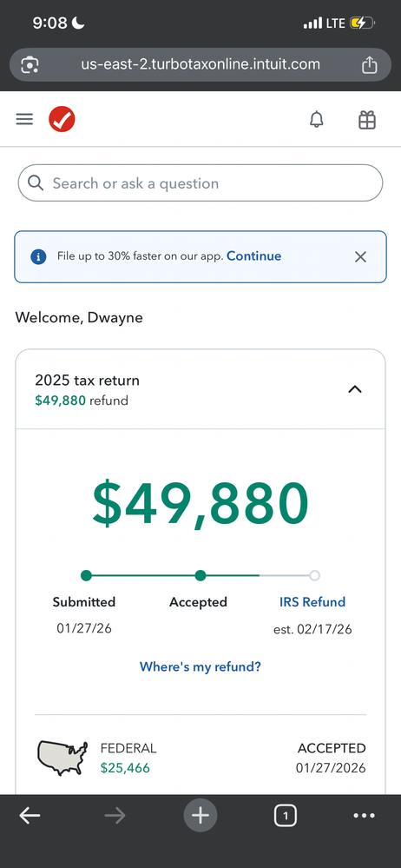Tap the Submitted progress dot
401x868 pixels.
click(86, 576)
